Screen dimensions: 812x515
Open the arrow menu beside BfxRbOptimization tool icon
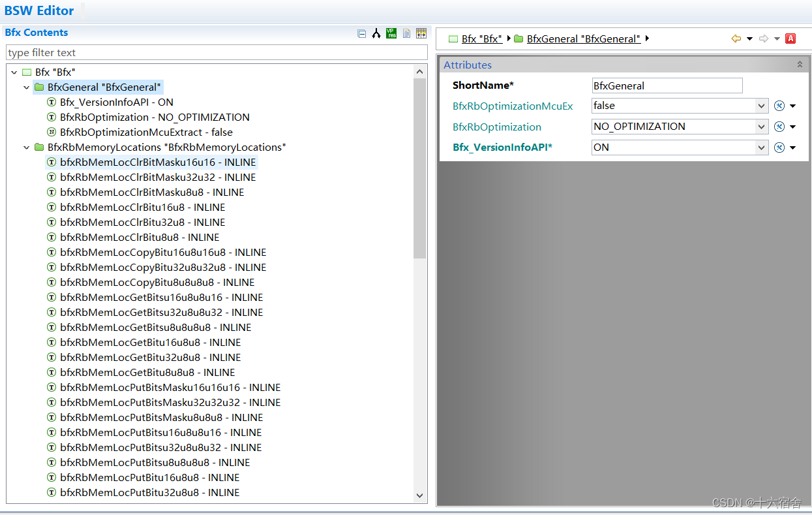[x=793, y=127]
